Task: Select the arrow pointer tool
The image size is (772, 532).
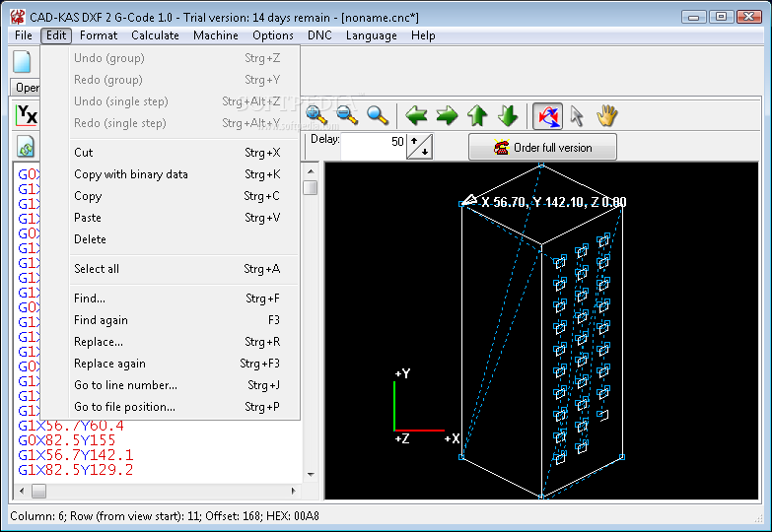Action: [x=577, y=116]
